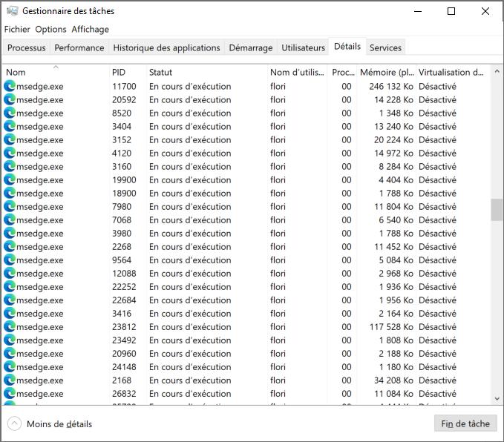Screen dimensions: 504x442
Task: Click the Edge icon for PID 19900
Action: [10, 179]
